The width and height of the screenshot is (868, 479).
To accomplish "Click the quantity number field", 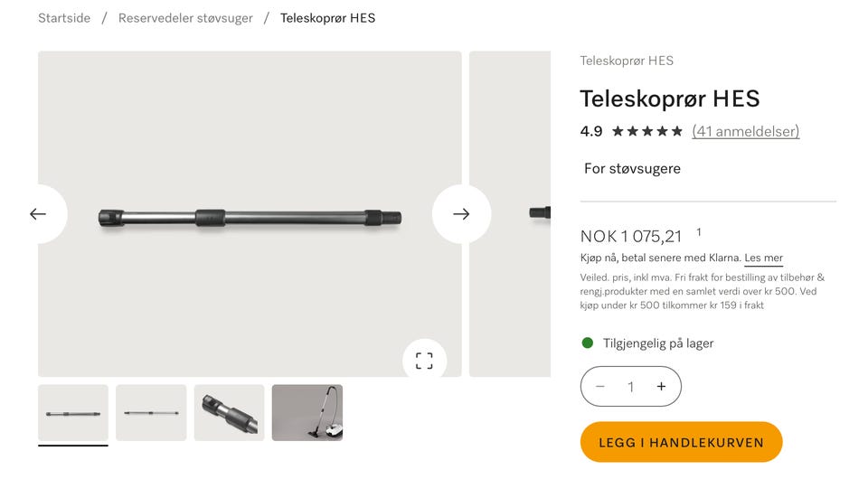I will [x=630, y=387].
